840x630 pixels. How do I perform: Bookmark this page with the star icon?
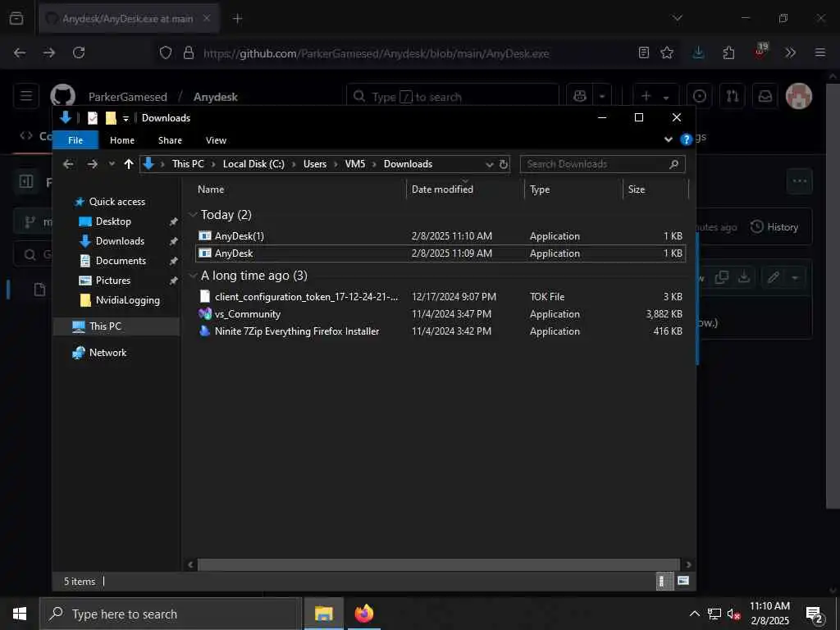(666, 52)
